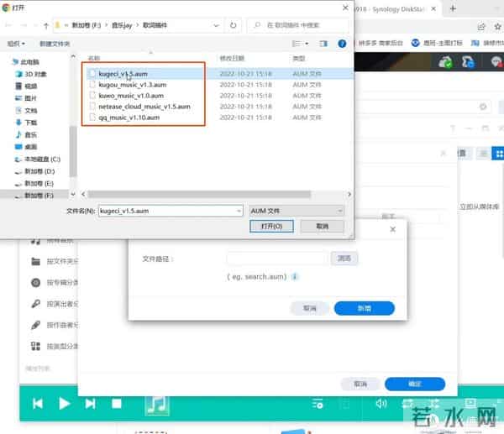Play the previous track in Audio Station
This screenshot has height=434, width=504.
pos(38,404)
